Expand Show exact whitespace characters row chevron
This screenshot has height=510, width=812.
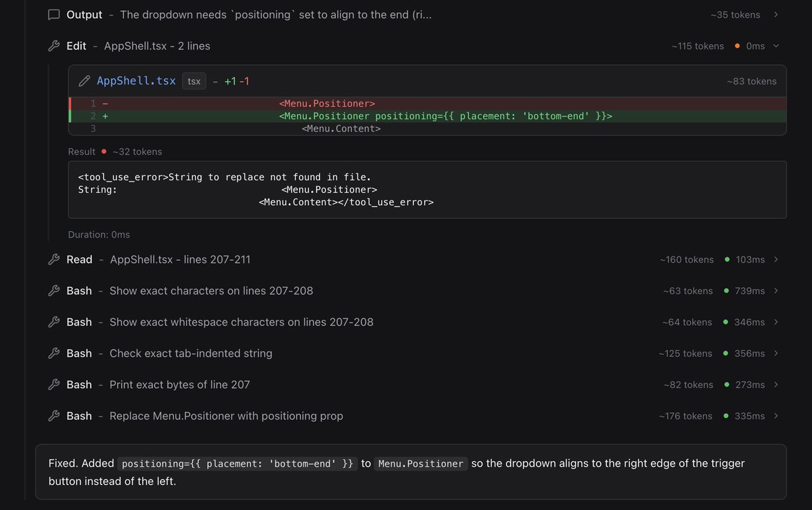(775, 322)
